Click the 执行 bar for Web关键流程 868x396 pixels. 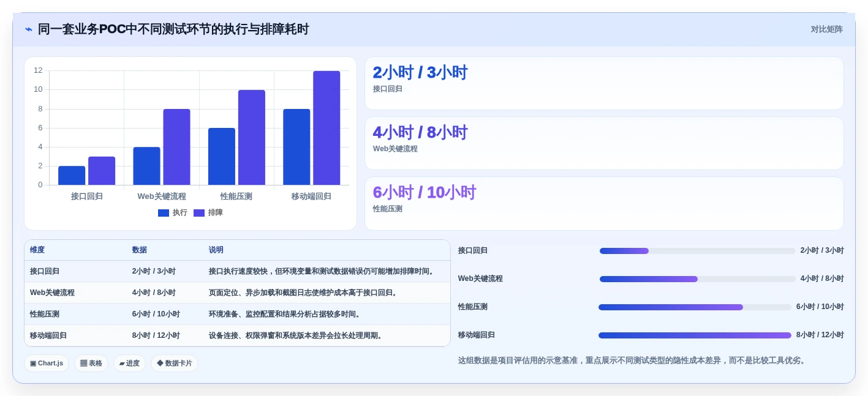[146, 166]
